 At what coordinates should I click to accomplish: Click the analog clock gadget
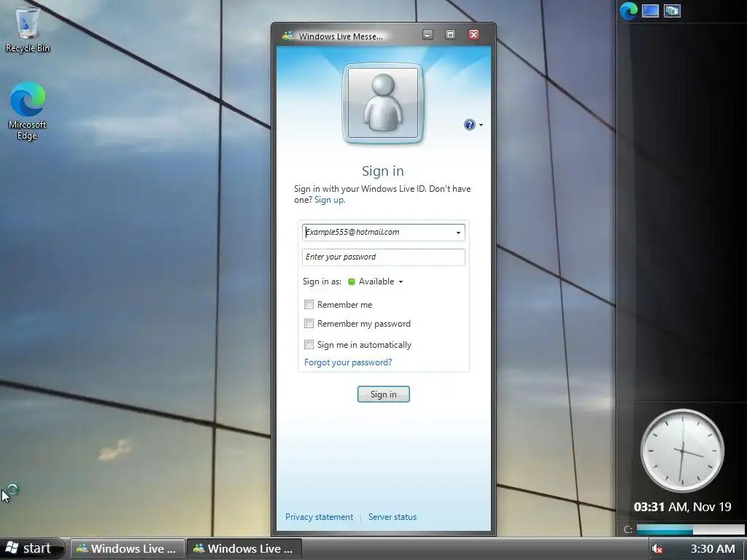682,451
